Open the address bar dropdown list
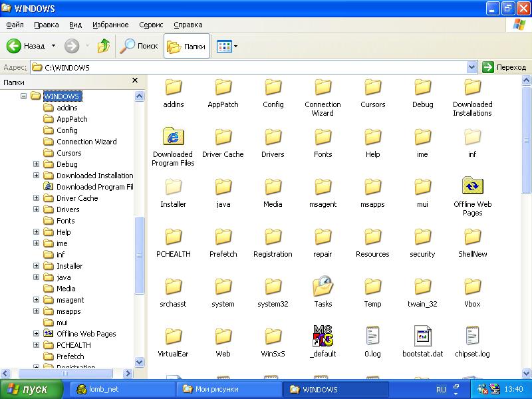 coord(471,67)
